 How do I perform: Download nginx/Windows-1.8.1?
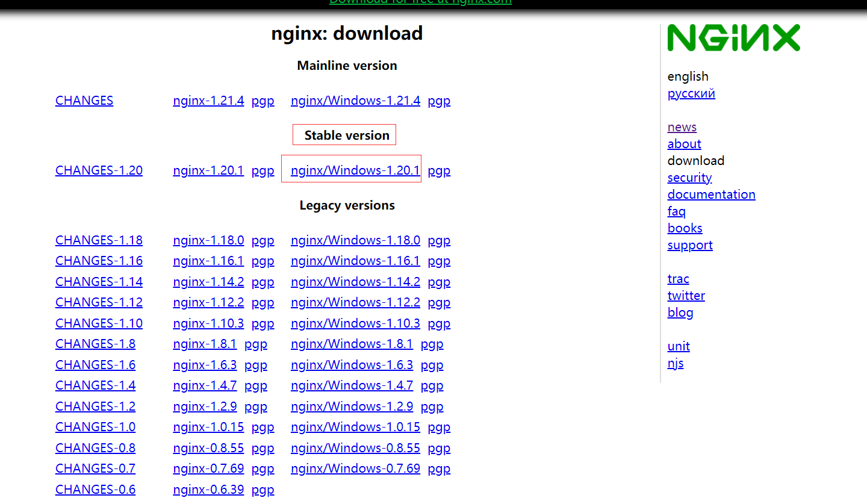[352, 344]
